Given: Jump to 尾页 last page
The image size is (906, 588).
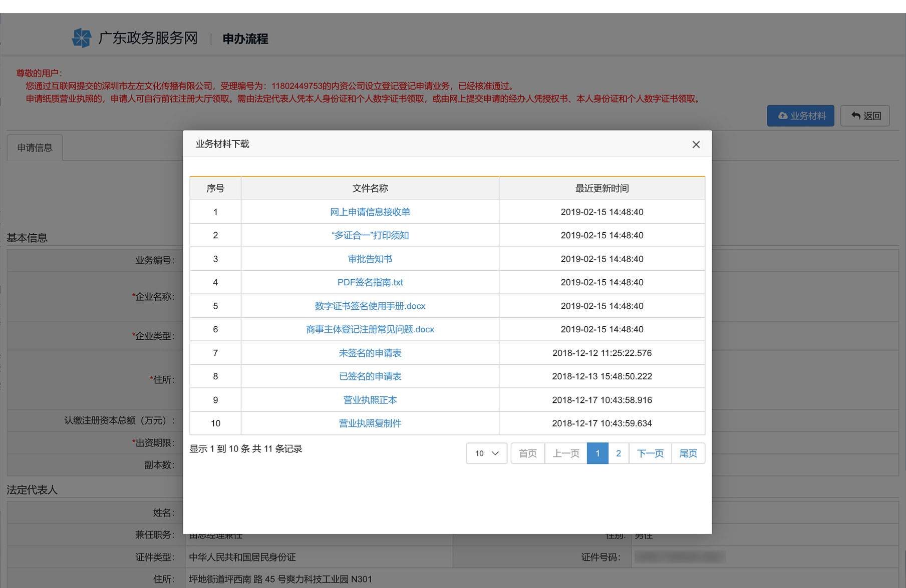Looking at the screenshot, I should click(x=688, y=453).
